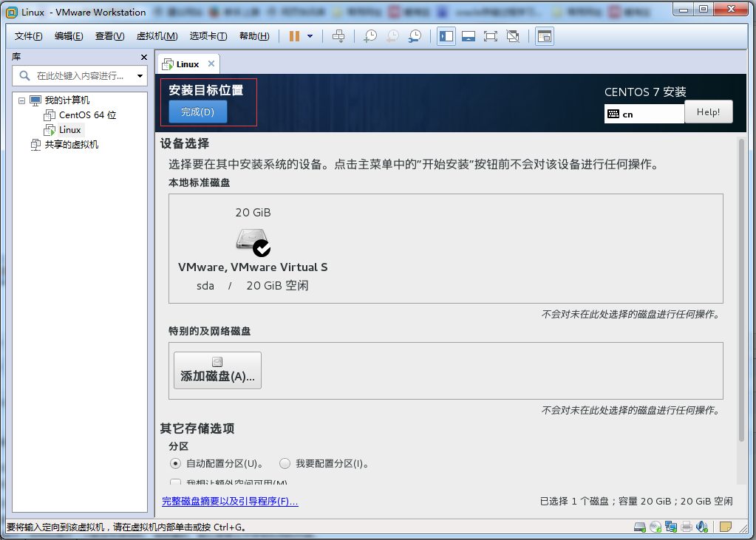Click the network adapter status icon
756x540 pixels.
click(x=671, y=527)
